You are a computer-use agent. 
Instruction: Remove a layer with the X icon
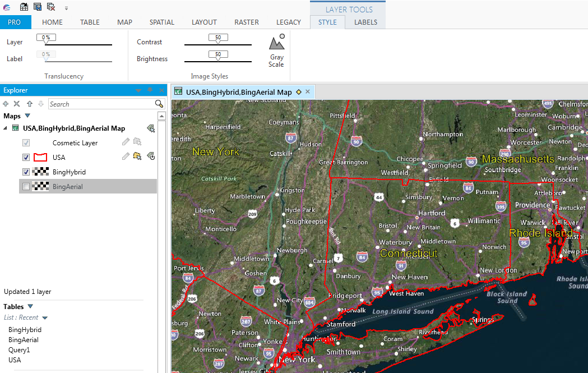tap(16, 104)
